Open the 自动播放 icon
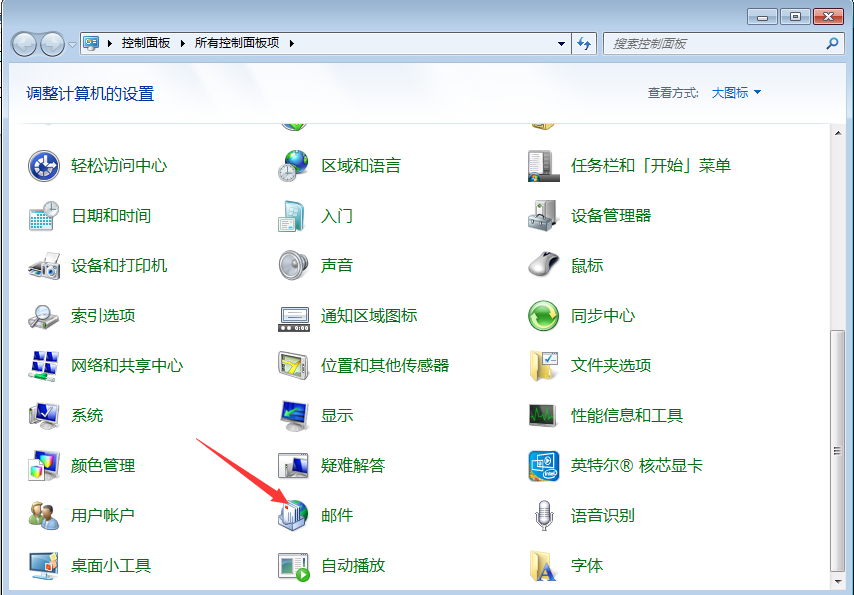This screenshot has height=595, width=854. [294, 566]
